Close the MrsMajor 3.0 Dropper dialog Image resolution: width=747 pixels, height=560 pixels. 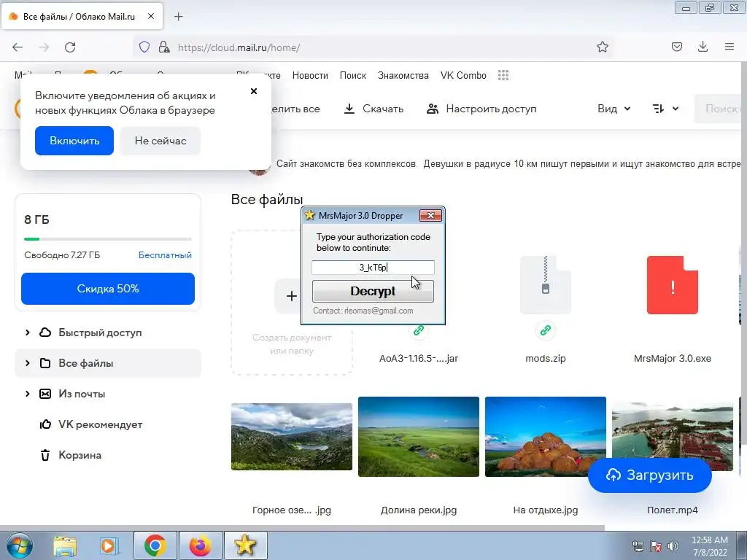(430, 215)
